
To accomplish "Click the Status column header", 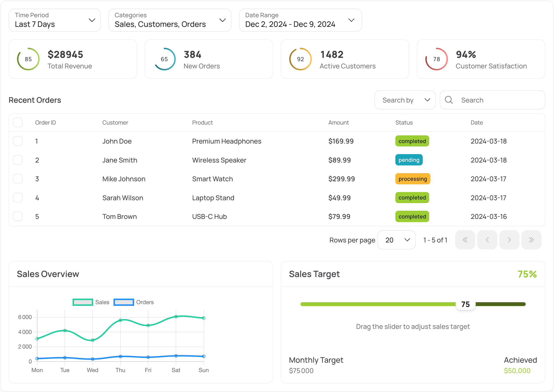I will tap(404, 122).
